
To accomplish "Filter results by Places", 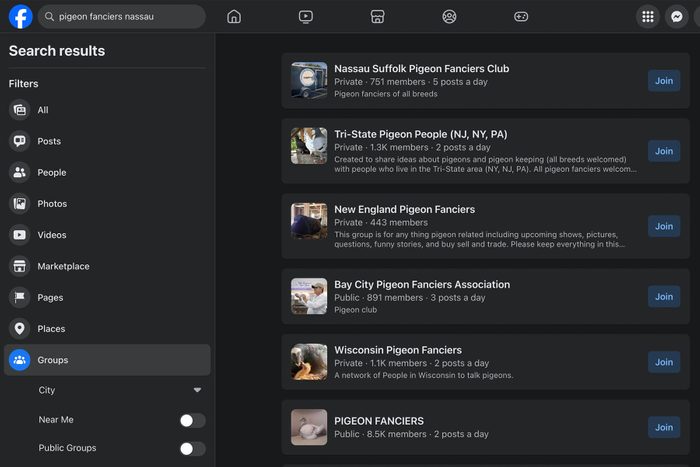I will point(51,328).
